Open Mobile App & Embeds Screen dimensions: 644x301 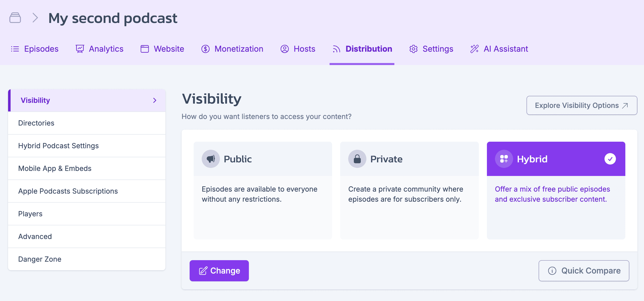point(87,168)
